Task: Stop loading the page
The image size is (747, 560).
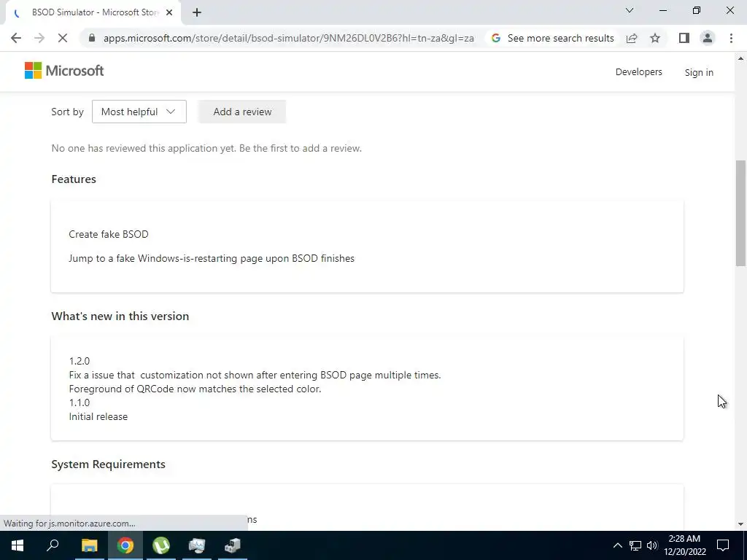Action: click(63, 38)
